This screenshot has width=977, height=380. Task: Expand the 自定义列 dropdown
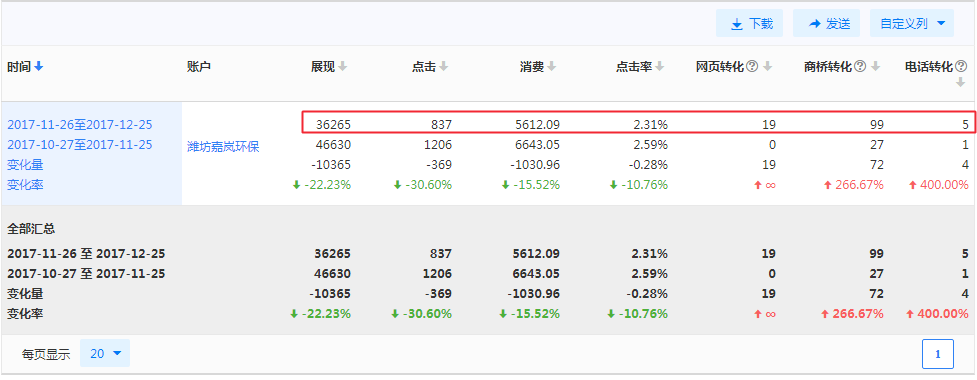click(912, 24)
